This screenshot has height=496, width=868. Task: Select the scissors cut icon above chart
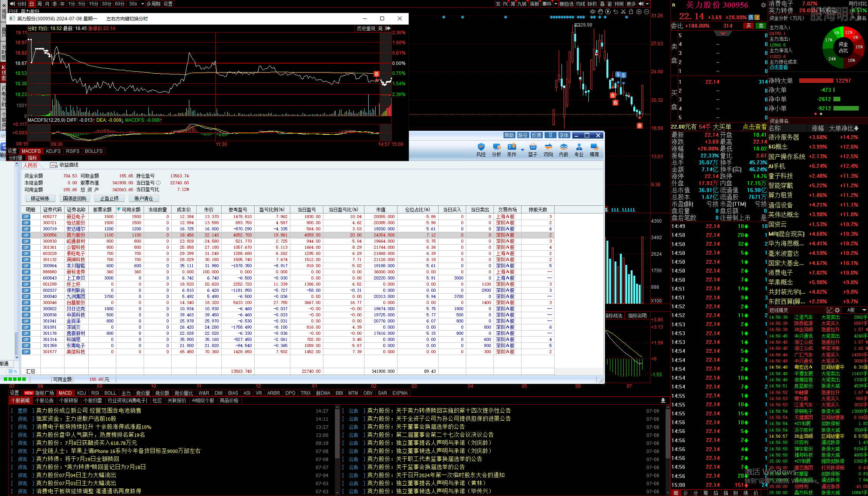click(623, 12)
